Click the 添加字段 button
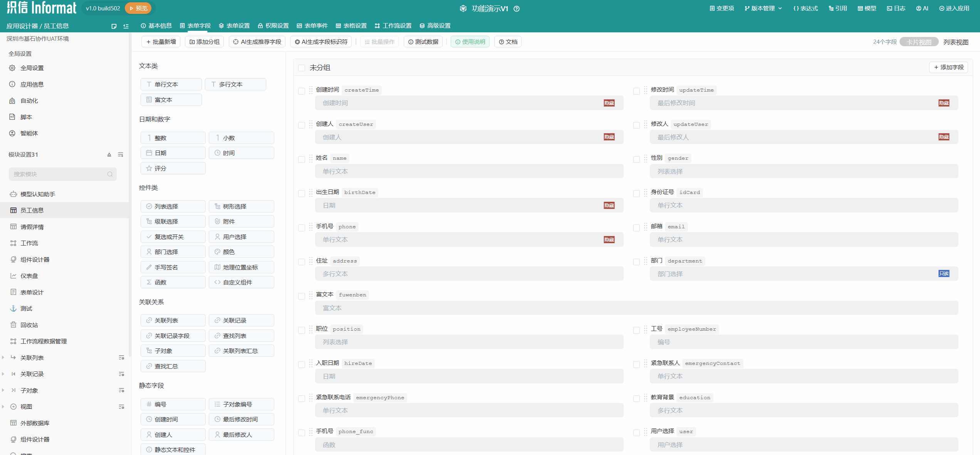Viewport: 980px width, 455px height. [948, 67]
